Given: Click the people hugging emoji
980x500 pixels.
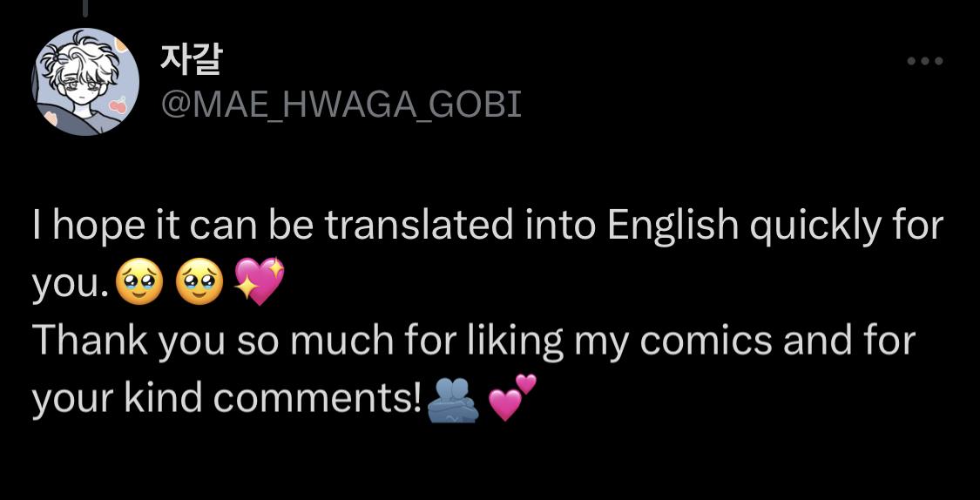Looking at the screenshot, I should [453, 401].
